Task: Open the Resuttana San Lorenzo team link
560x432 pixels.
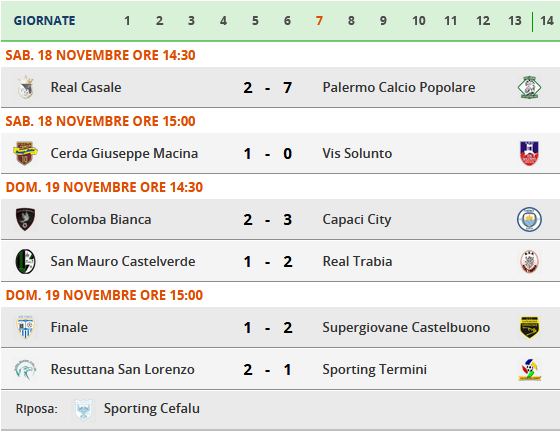Action: click(122, 370)
